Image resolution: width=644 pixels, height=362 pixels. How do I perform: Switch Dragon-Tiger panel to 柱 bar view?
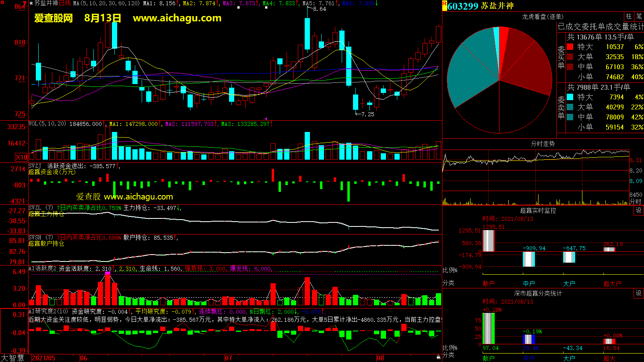point(629,16)
